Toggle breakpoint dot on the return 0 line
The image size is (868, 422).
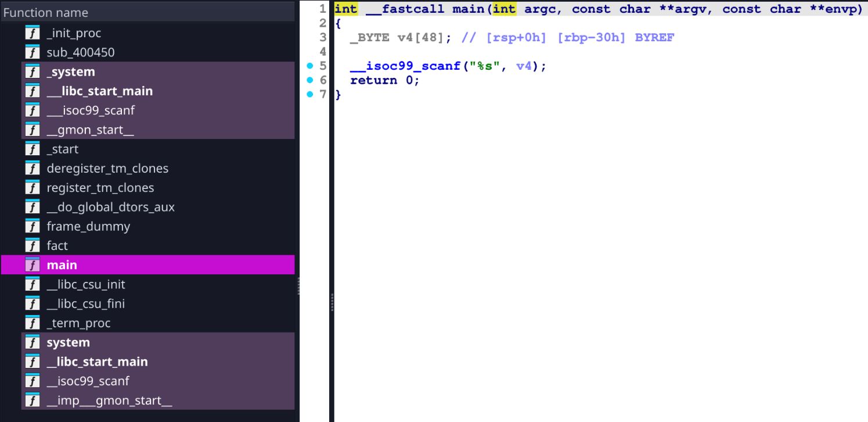(x=310, y=80)
